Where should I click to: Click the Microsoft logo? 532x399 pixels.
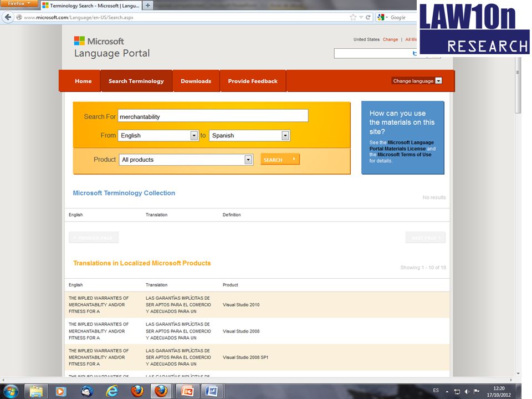click(99, 41)
